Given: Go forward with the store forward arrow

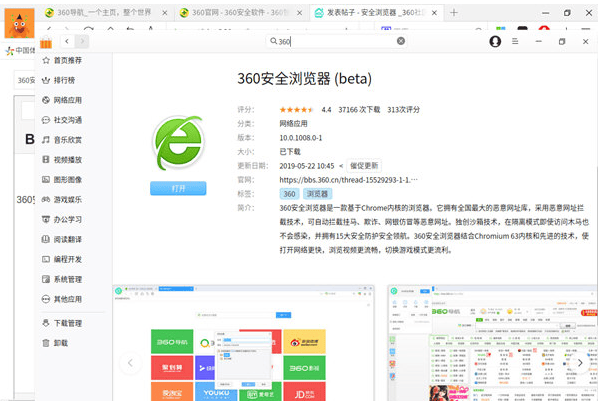Looking at the screenshot, I should pos(82,41).
